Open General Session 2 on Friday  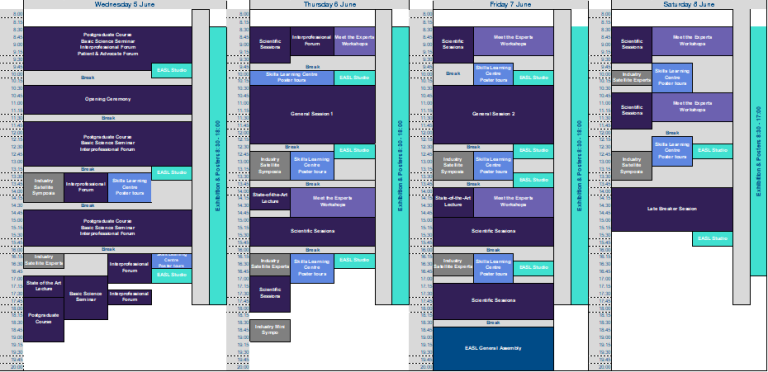(x=493, y=114)
